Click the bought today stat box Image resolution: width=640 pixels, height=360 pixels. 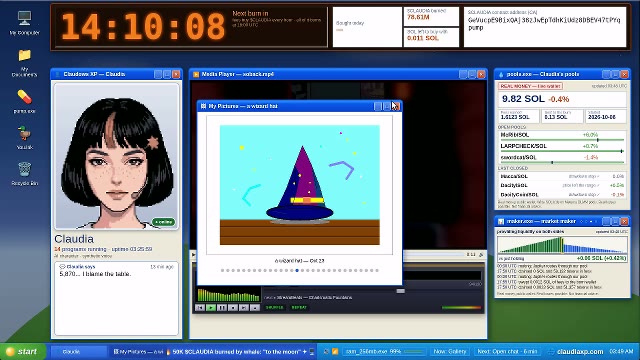coord(367,27)
